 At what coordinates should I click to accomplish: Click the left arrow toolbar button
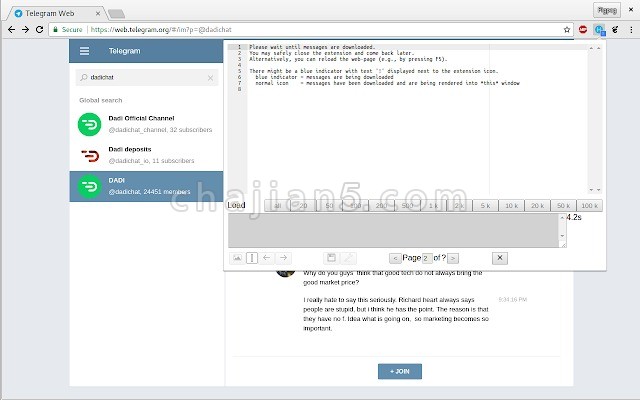(267, 258)
